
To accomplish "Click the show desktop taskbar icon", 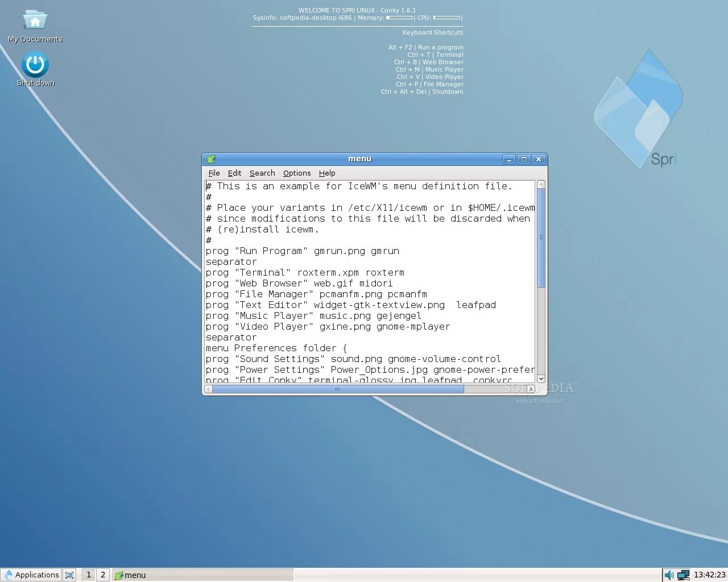I will coord(69,575).
